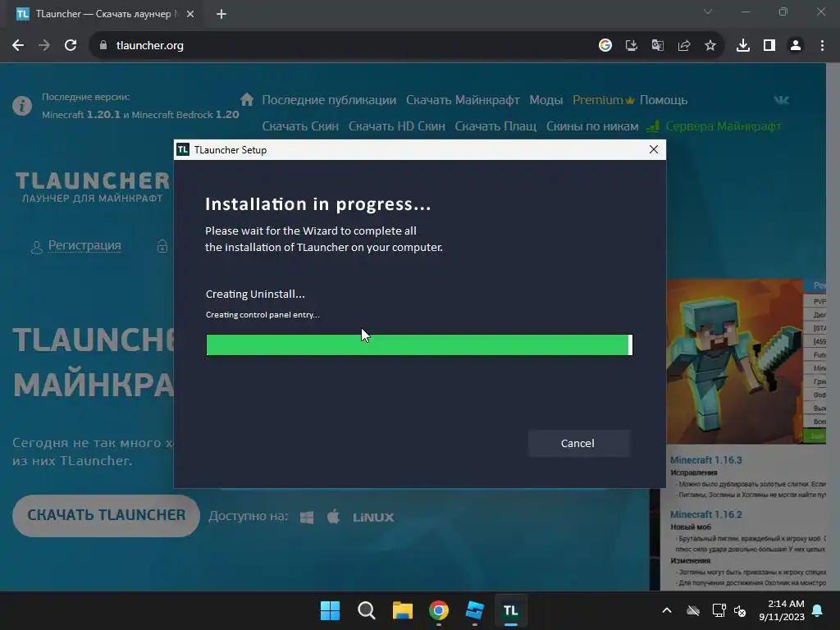Click the VK social icon
Screen dimensions: 840x630
click(x=782, y=99)
